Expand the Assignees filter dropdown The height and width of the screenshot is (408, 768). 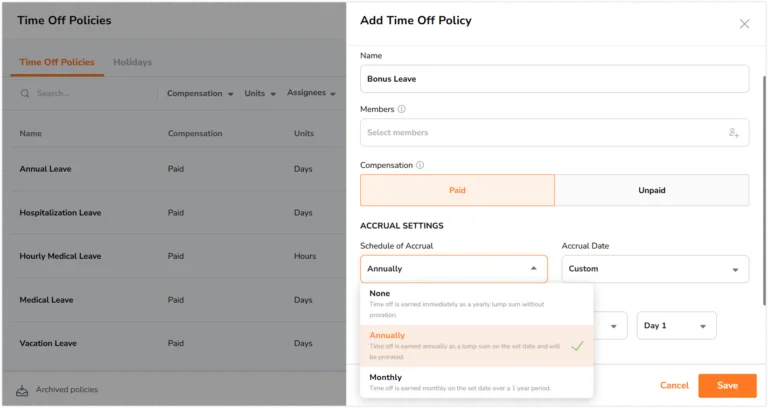pyautogui.click(x=312, y=93)
